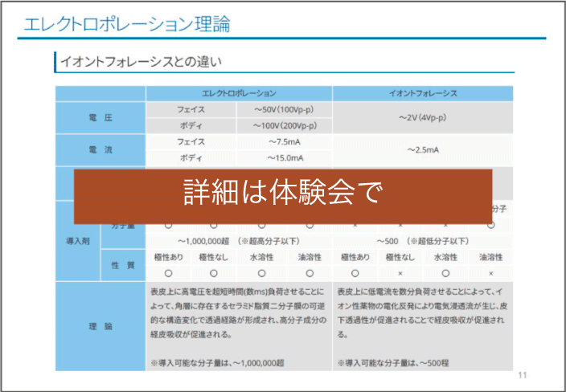Screen dimensions: 566x392
Task: Click the '詳細は体験会で' red banner
Action: coord(282,196)
